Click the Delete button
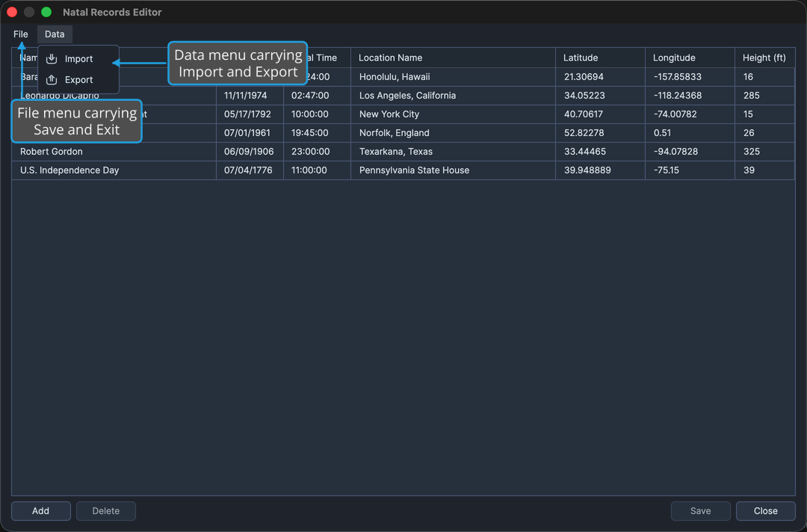Viewport: 807px width, 532px height. click(x=106, y=511)
